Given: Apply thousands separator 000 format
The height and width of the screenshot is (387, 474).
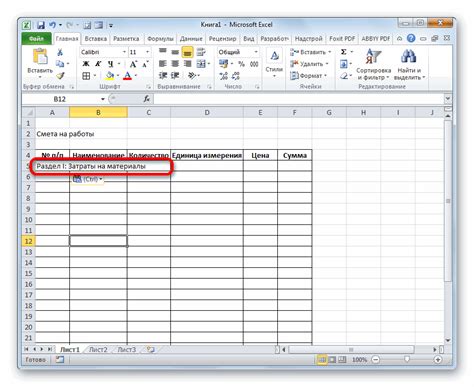Looking at the screenshot, I should coord(254,64).
